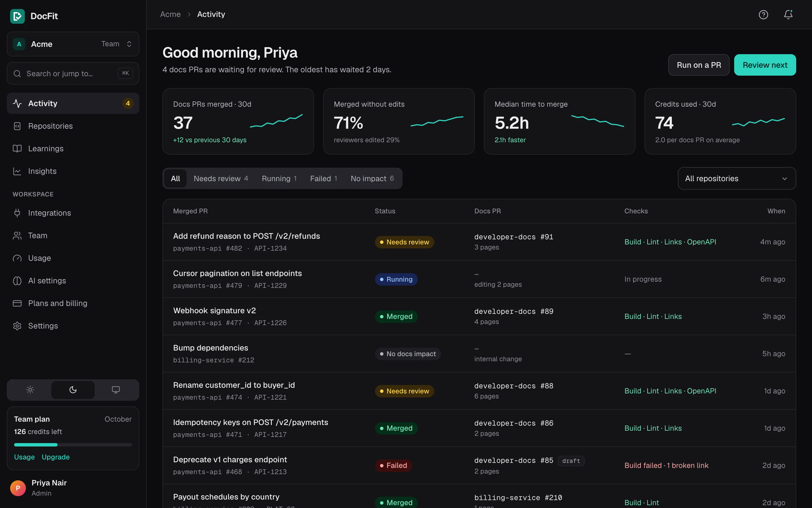Viewport: 812px width, 508px height.
Task: Switch to light theme sun icon
Action: pos(30,390)
